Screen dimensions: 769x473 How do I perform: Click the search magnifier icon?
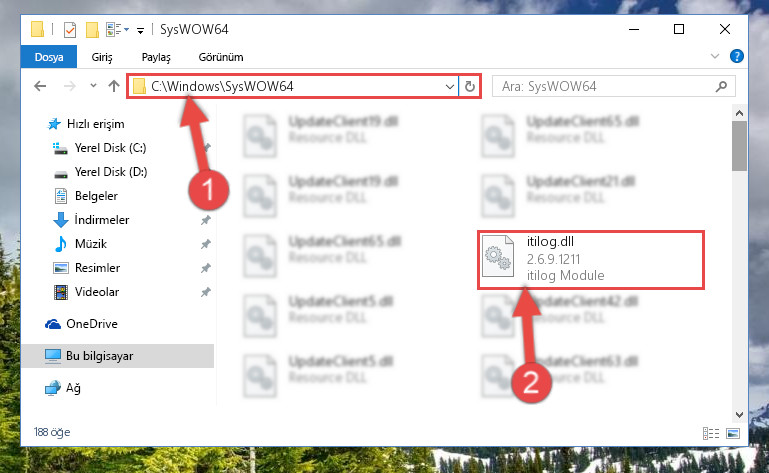click(721, 87)
